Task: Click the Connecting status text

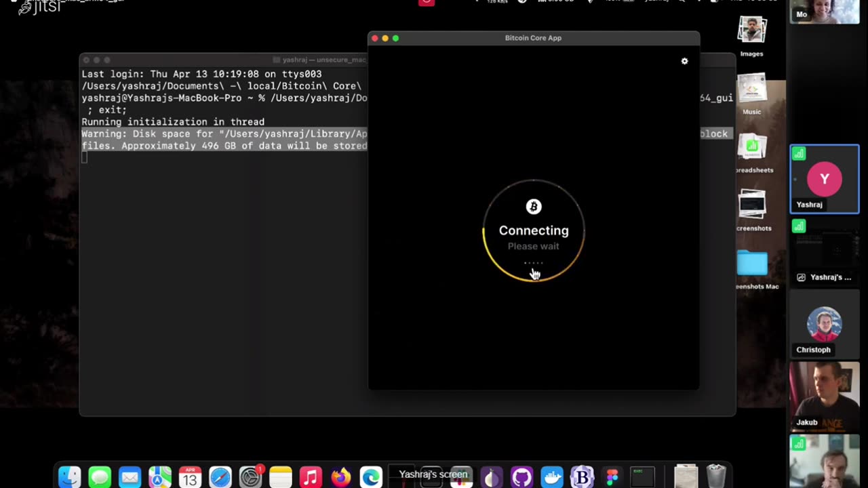Action: [534, 230]
